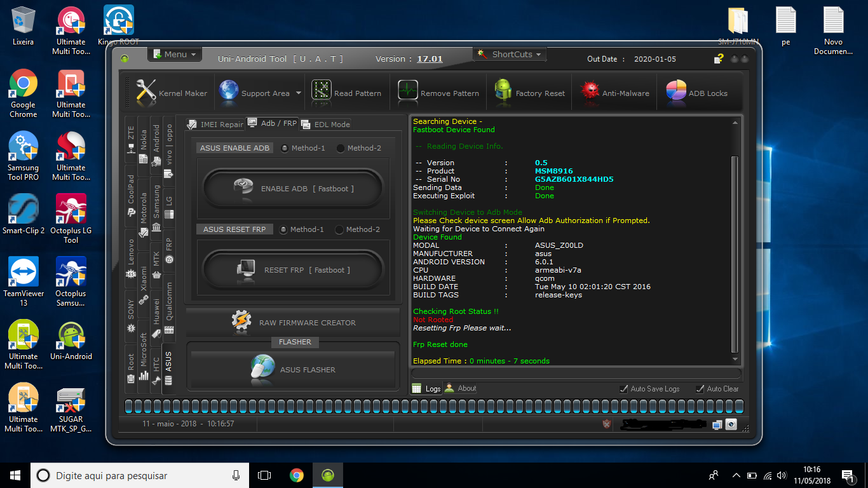This screenshot has height=488, width=868.
Task: Click the green power indicator in title bar
Action: point(125,58)
